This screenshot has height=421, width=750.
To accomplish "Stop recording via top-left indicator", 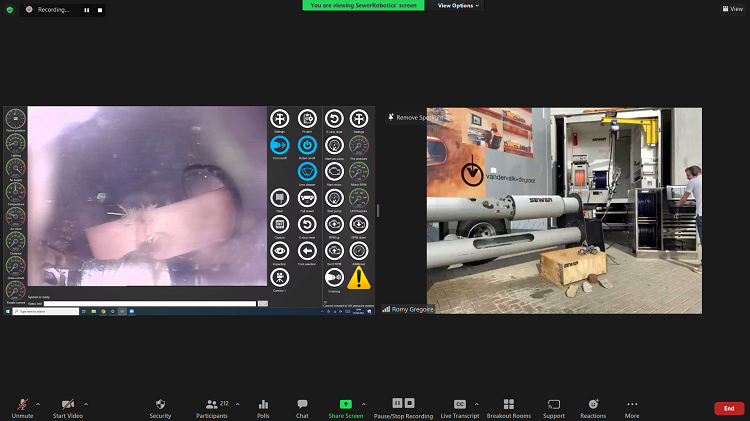I will (100, 10).
